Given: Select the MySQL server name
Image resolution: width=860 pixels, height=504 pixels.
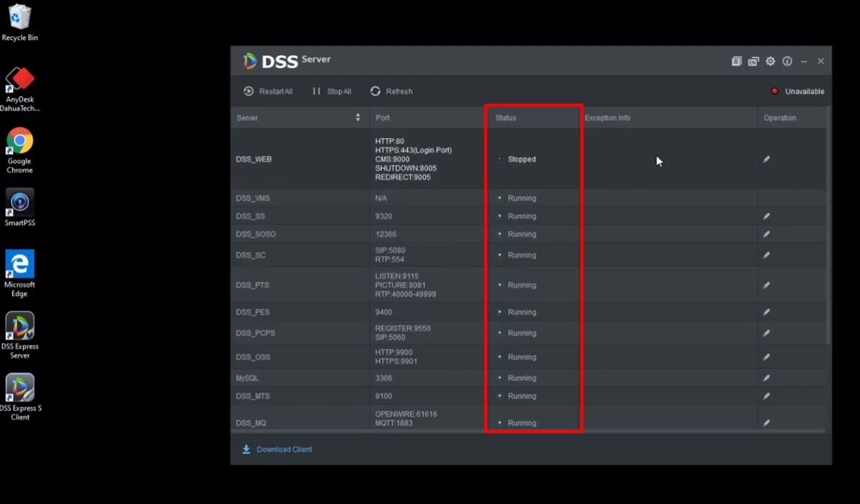Looking at the screenshot, I should click(x=247, y=378).
